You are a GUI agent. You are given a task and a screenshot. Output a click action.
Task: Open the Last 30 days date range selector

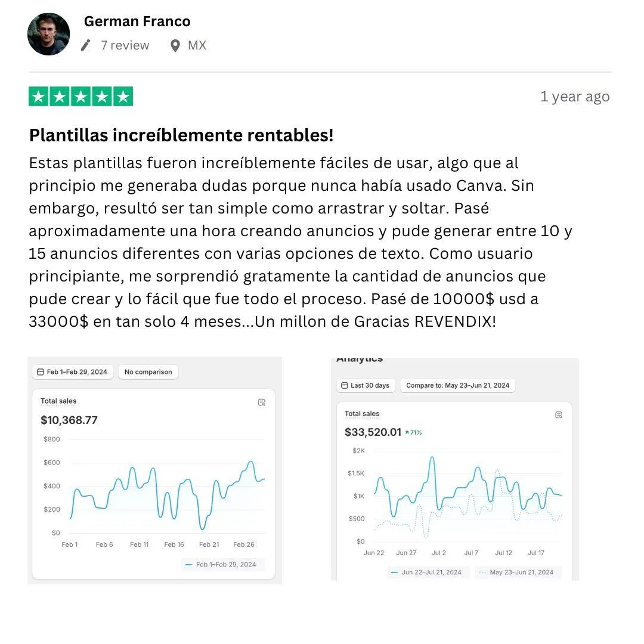click(x=366, y=385)
